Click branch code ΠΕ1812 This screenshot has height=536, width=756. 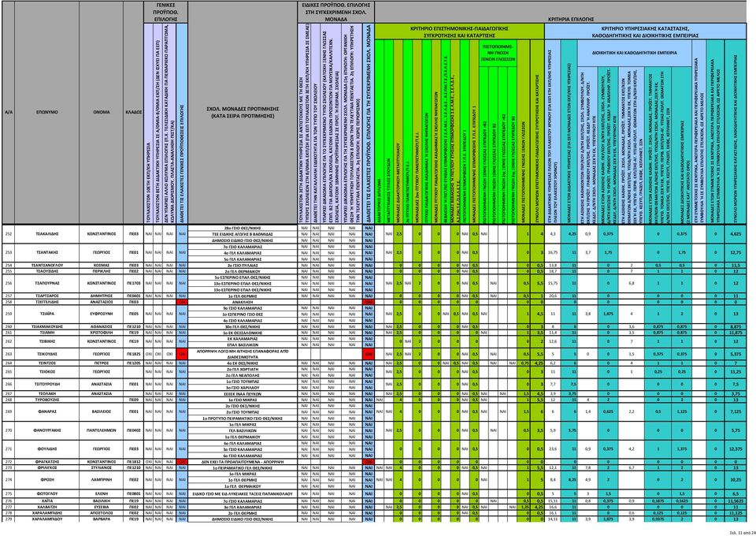[134, 462]
